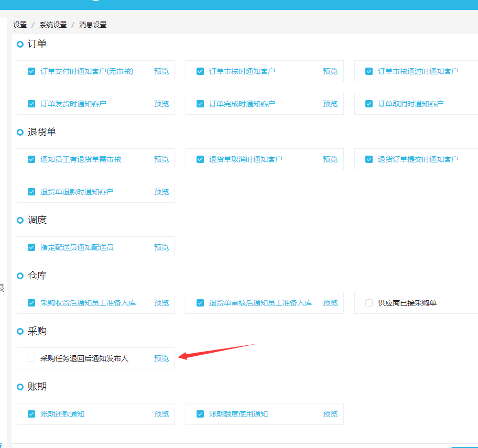478x448 pixels.
Task: Uncheck 通知员工有退货单需审核 checkbox
Action: (31, 159)
